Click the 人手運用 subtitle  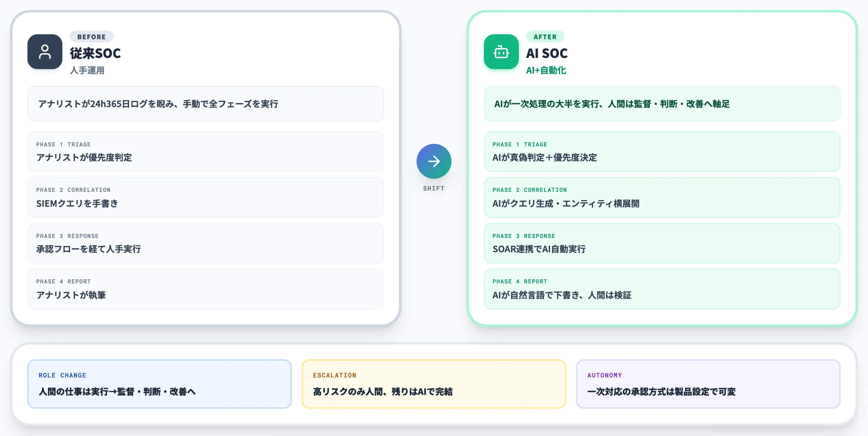point(87,70)
